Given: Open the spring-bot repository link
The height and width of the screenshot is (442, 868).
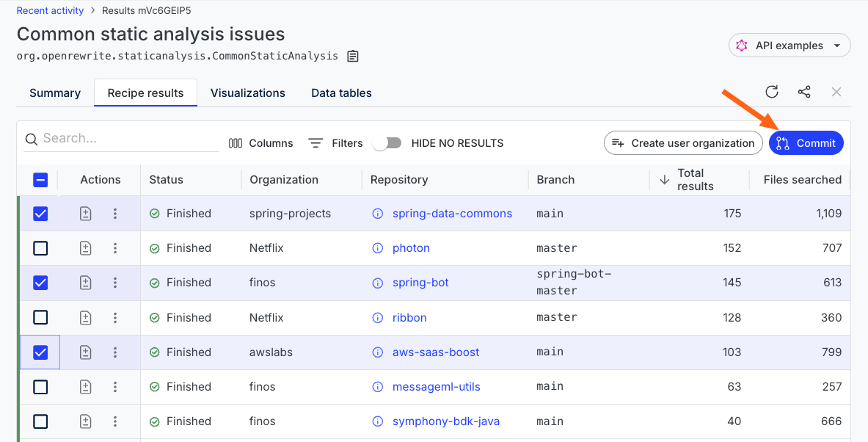Looking at the screenshot, I should (x=420, y=283).
